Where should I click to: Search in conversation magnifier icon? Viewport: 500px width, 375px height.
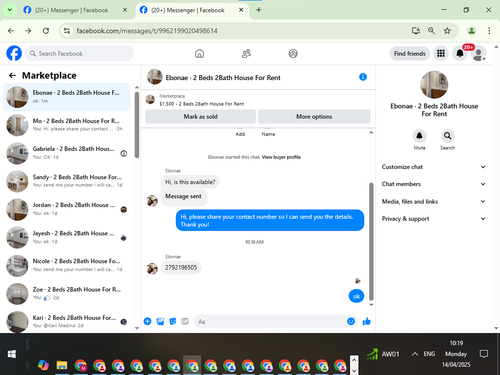click(447, 136)
